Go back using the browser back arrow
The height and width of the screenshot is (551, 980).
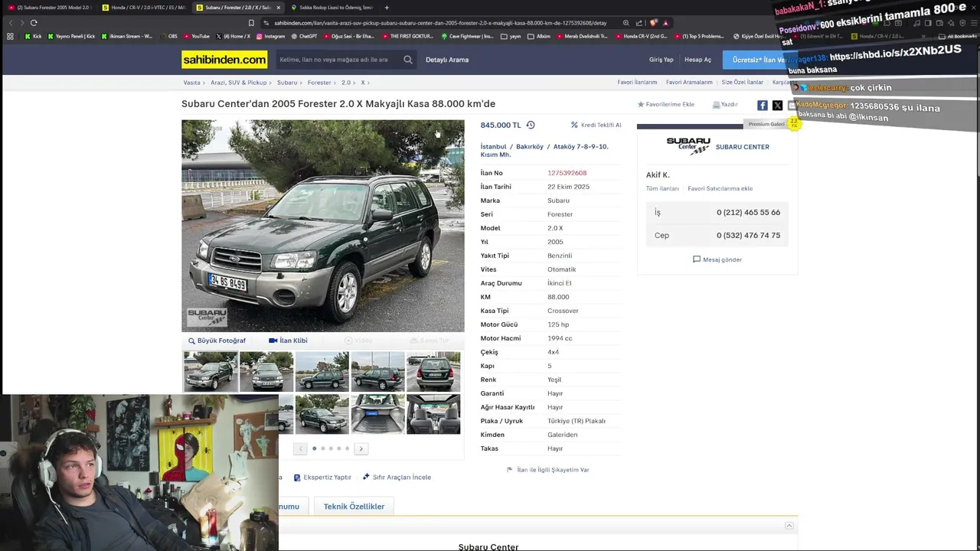(11, 23)
